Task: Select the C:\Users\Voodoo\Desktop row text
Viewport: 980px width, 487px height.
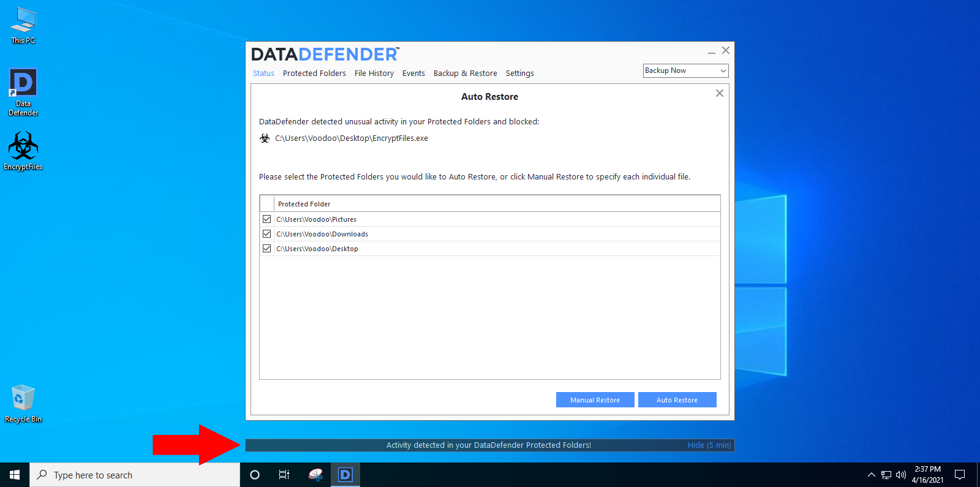Action: tap(317, 249)
